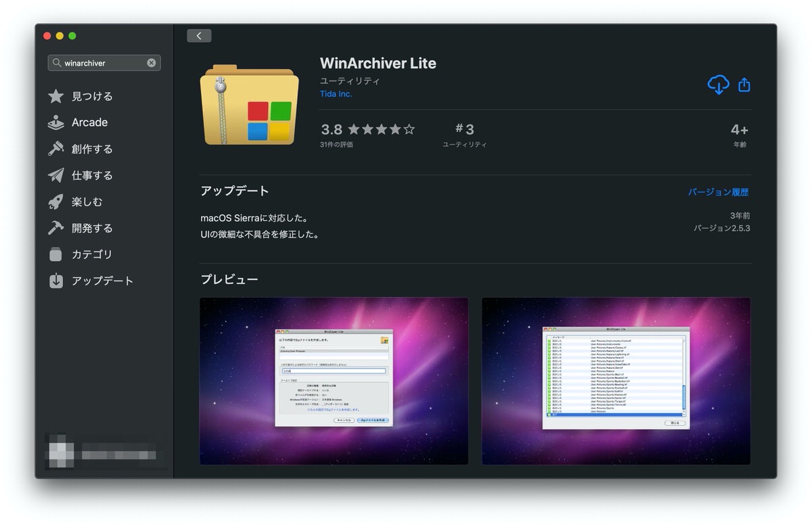Clear the winarchiver search query
The width and height of the screenshot is (812, 525).
[152, 62]
